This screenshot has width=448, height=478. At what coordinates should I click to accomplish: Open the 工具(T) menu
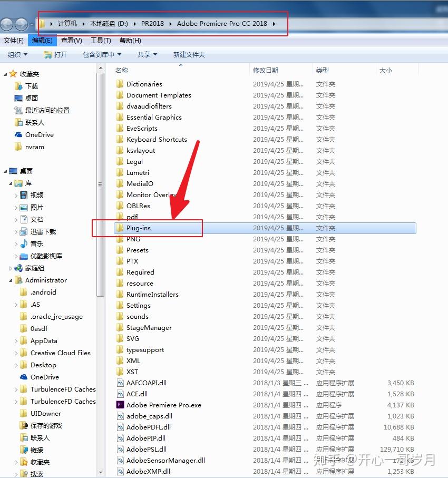[x=101, y=40]
